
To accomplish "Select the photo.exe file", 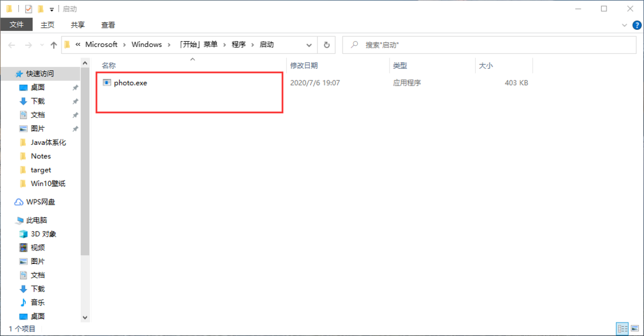I will 130,83.
